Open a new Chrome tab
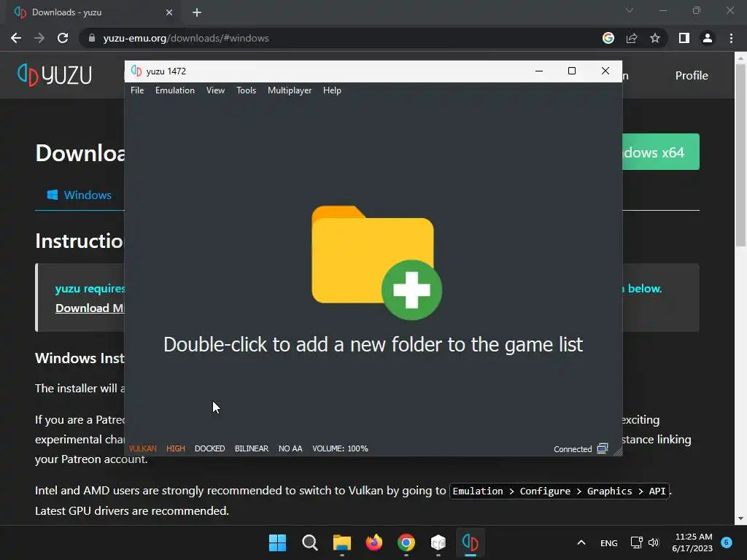Image resolution: width=747 pixels, height=560 pixels. click(x=197, y=12)
